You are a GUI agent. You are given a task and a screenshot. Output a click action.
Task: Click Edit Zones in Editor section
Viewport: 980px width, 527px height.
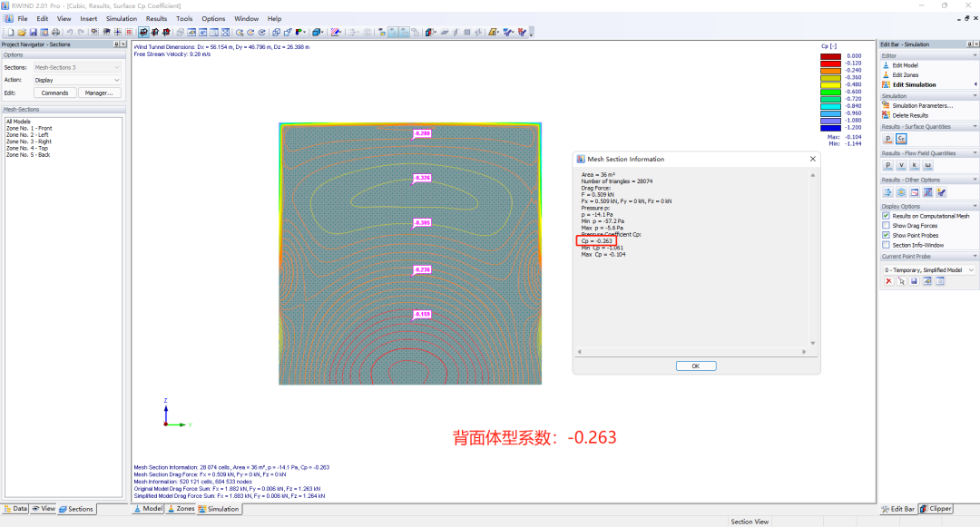pos(905,75)
